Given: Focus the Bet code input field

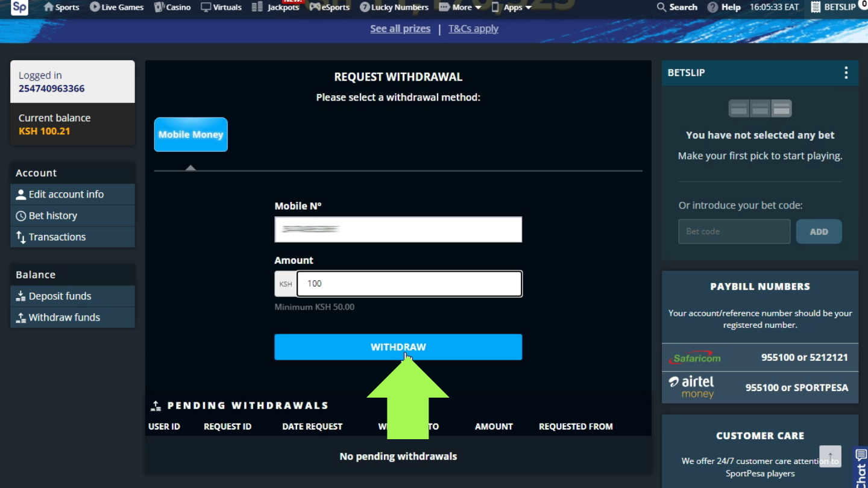Looking at the screenshot, I should point(734,231).
